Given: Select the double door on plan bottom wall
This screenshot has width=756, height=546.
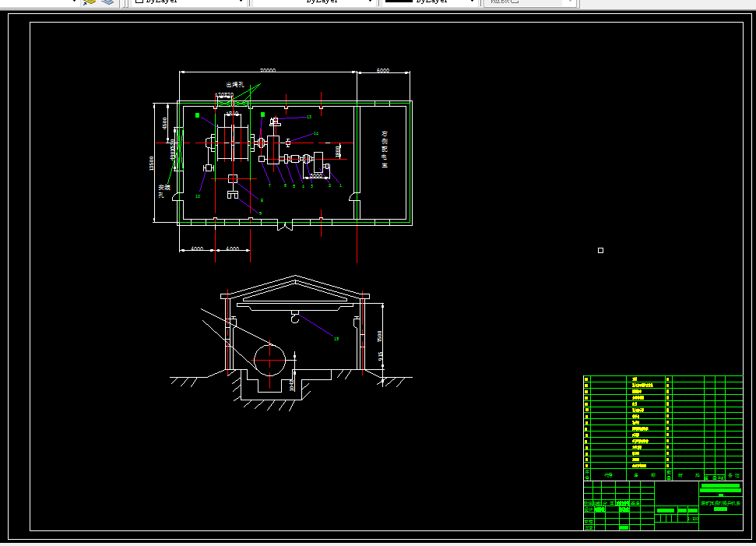Looking at the screenshot, I should point(285,225).
